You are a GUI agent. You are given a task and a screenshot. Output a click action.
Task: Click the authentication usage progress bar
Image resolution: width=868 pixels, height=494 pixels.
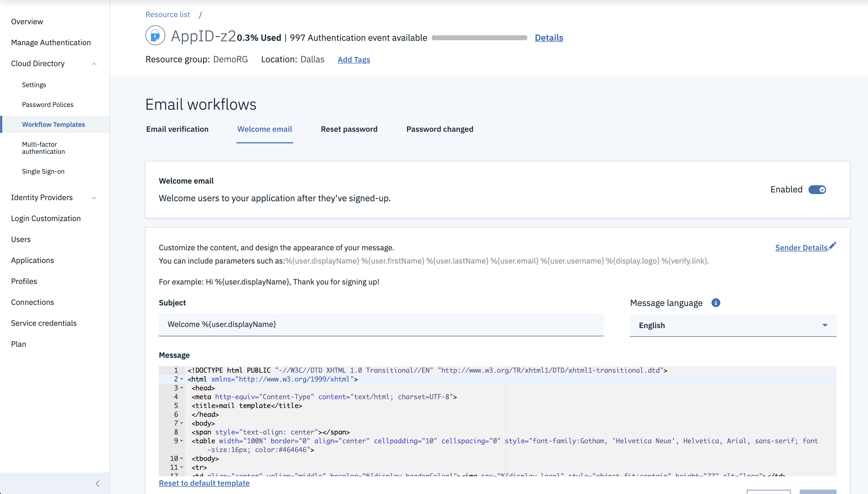480,38
